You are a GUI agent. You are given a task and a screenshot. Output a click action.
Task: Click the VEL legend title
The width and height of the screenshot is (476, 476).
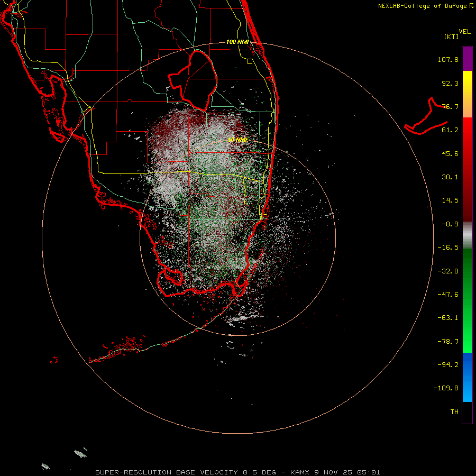(x=464, y=32)
